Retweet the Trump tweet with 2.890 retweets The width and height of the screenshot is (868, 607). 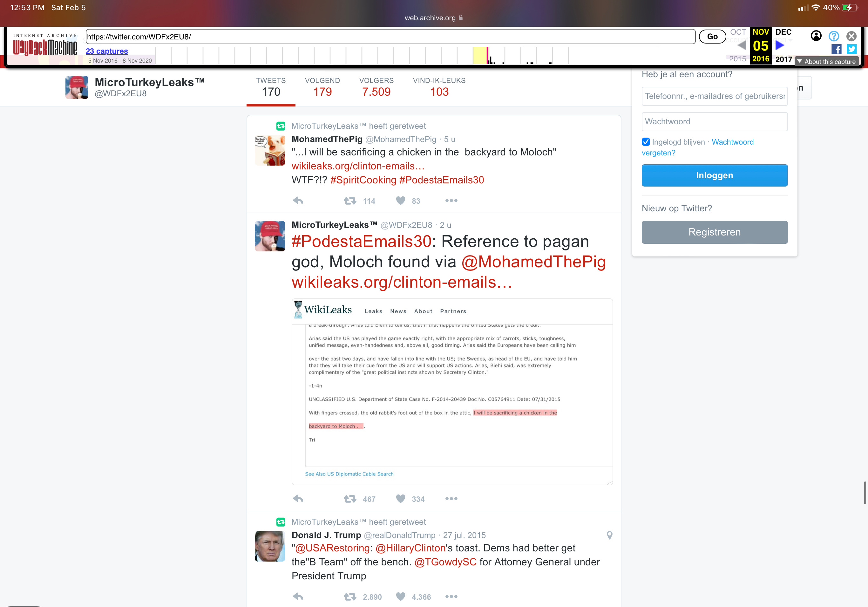coord(350,597)
